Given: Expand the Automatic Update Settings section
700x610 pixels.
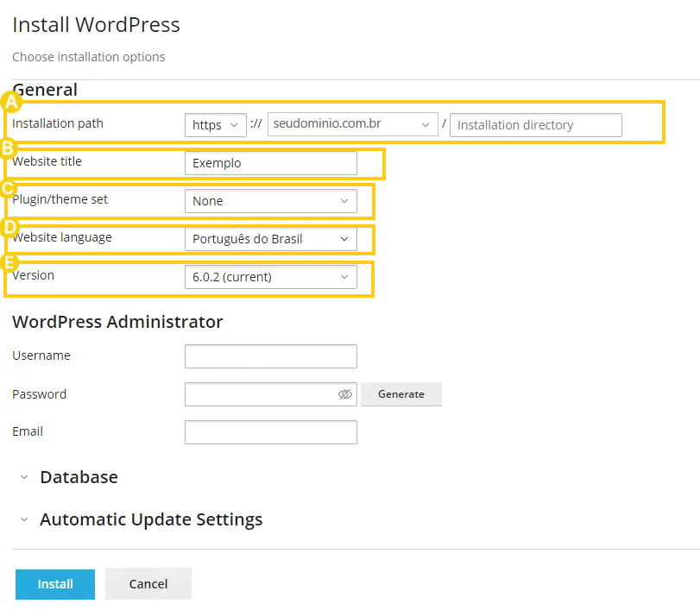Looking at the screenshot, I should 141,519.
